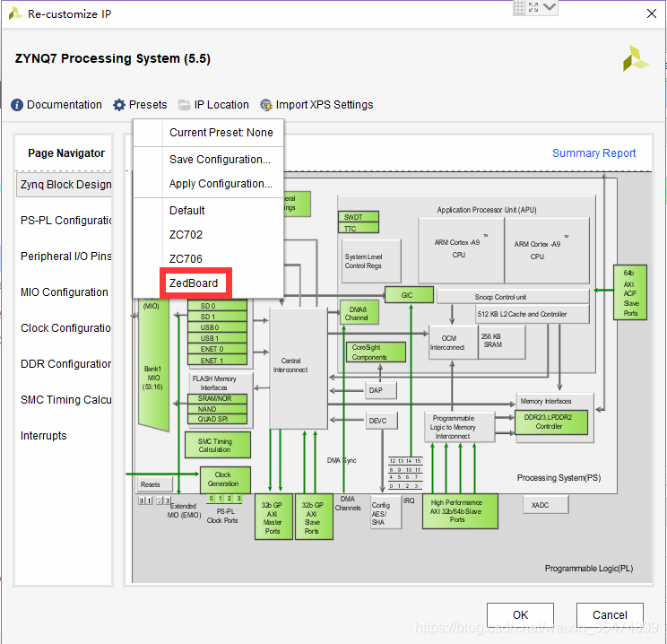The width and height of the screenshot is (667, 644).
Task: Click the DDR2/3, LPDDR2 Controller block
Action: [550, 422]
